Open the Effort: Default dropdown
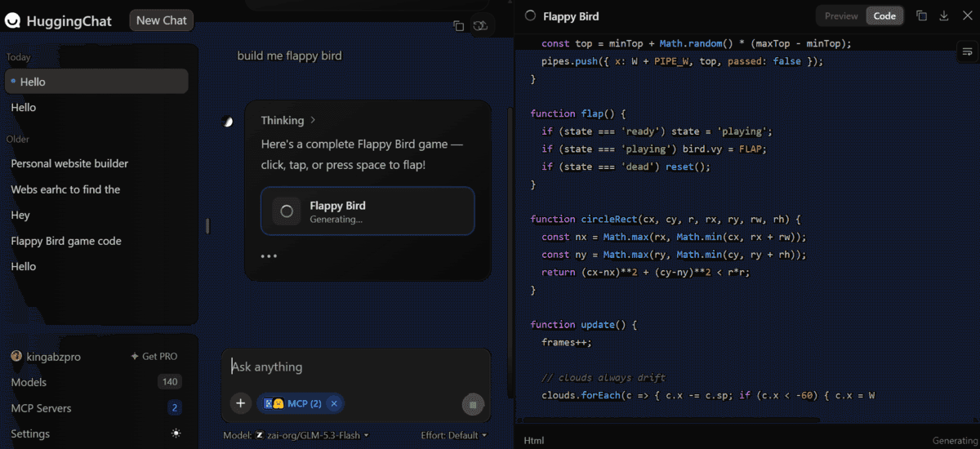This screenshot has width=980, height=449. point(454,435)
